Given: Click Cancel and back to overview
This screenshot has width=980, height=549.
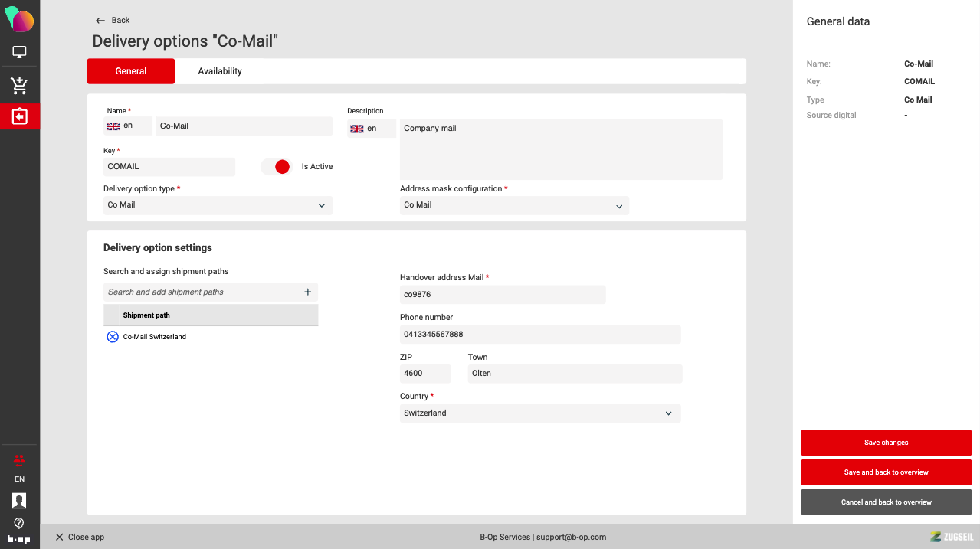Looking at the screenshot, I should [886, 502].
